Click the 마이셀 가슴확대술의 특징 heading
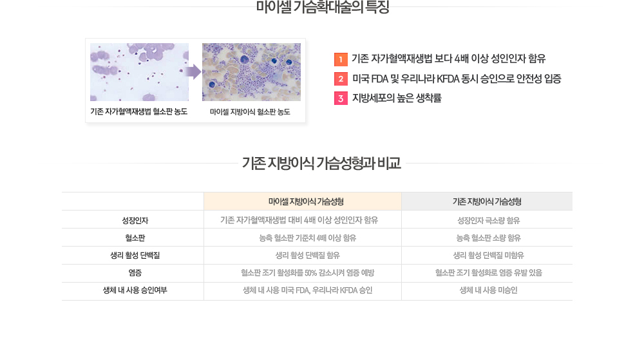The height and width of the screenshot is (347, 644). (322, 8)
